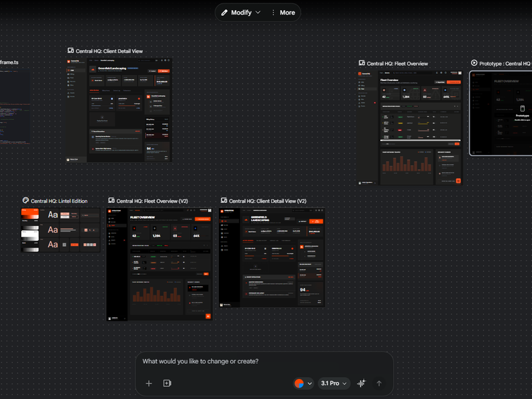Select the Central HQ: Client Detail View (V2) label
532x399 pixels.
pyautogui.click(x=268, y=201)
